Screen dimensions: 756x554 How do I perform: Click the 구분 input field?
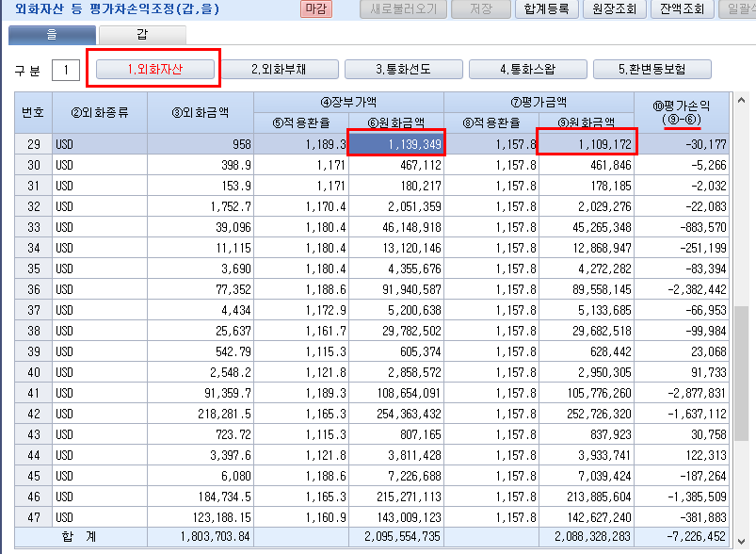(66, 71)
